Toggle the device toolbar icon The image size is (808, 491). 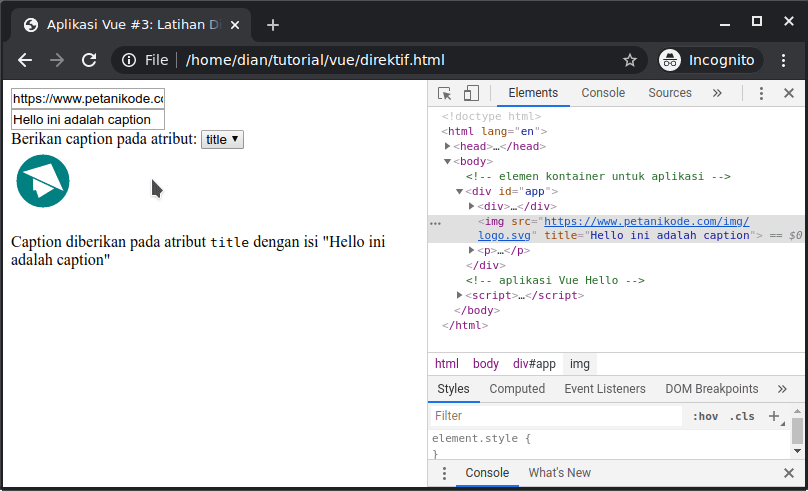point(471,93)
